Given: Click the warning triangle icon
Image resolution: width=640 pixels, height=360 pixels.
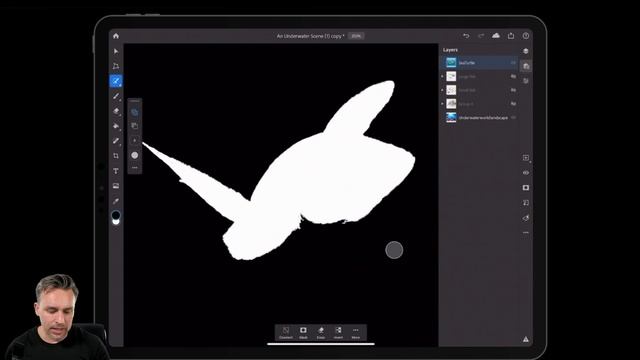Looking at the screenshot, I should click(526, 339).
